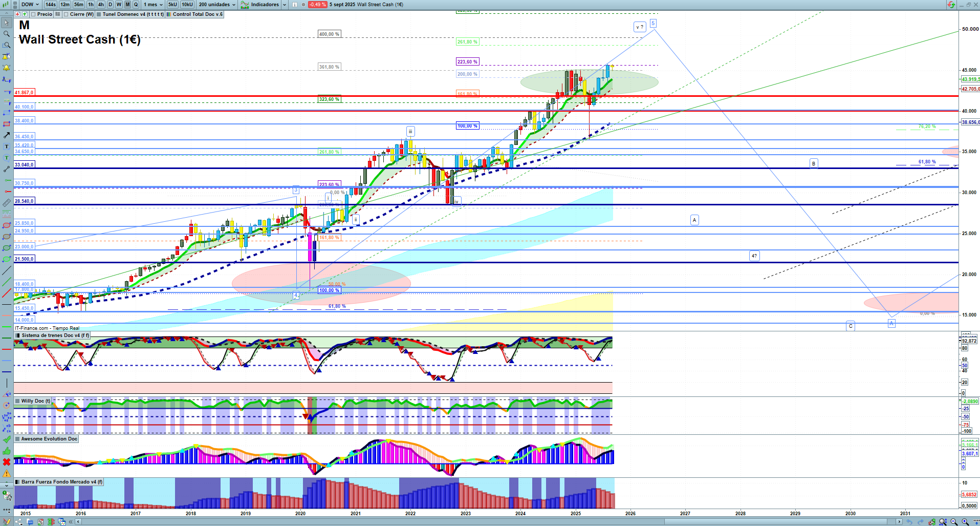This screenshot has width=980, height=526.
Task: Open the 200 unidades dropdown
Action: click(x=217, y=5)
